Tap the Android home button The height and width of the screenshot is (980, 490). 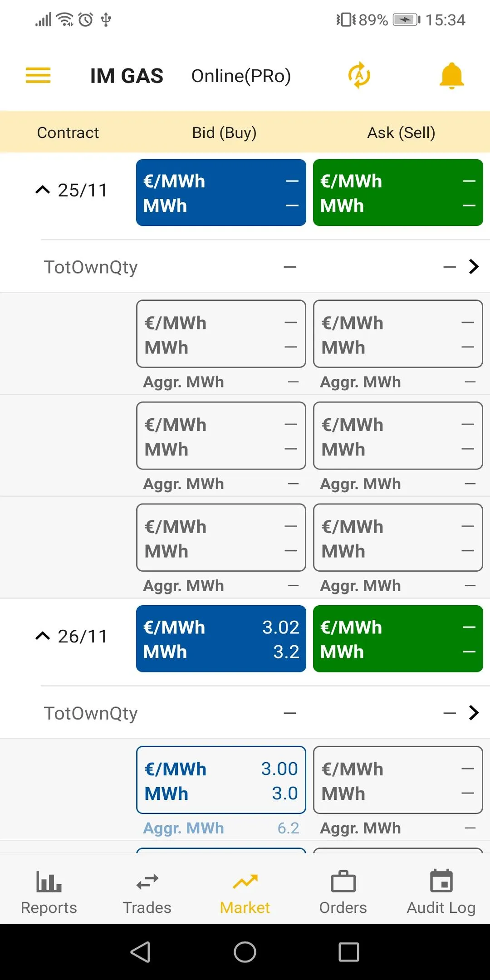click(245, 952)
